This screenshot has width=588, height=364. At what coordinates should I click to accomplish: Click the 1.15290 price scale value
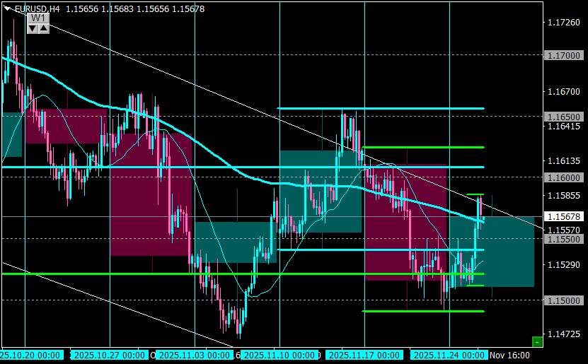564,265
